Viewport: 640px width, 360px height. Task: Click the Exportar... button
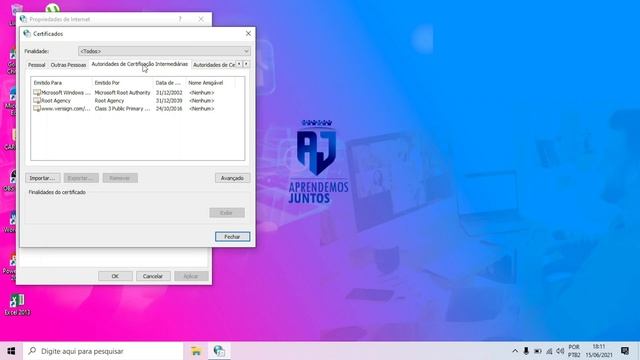pos(81,178)
